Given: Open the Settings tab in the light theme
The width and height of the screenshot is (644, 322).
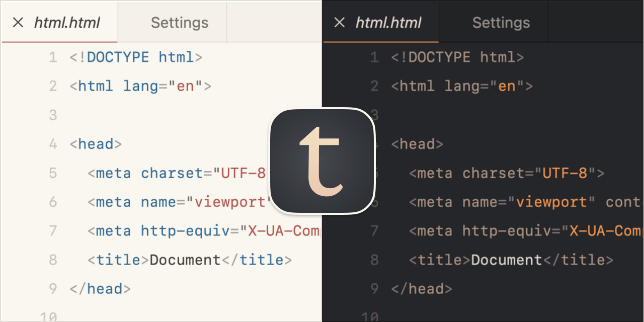Looking at the screenshot, I should click(x=179, y=22).
